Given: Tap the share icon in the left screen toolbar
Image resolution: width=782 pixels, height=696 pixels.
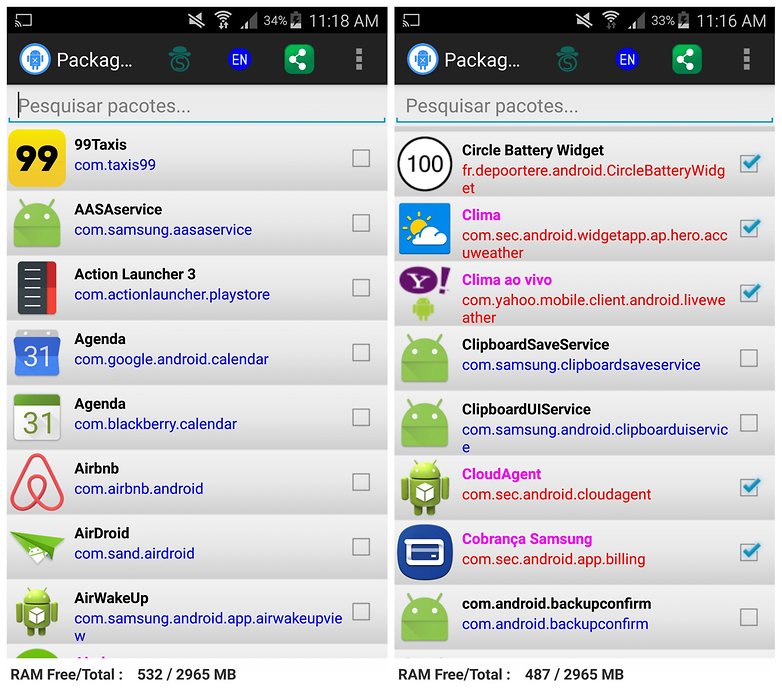Looking at the screenshot, I should point(299,59).
